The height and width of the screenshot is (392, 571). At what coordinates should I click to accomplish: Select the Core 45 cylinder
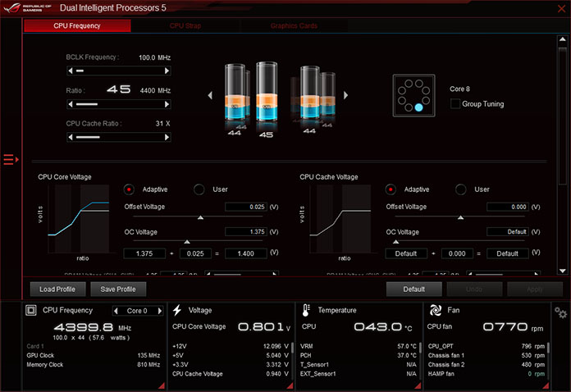point(267,92)
